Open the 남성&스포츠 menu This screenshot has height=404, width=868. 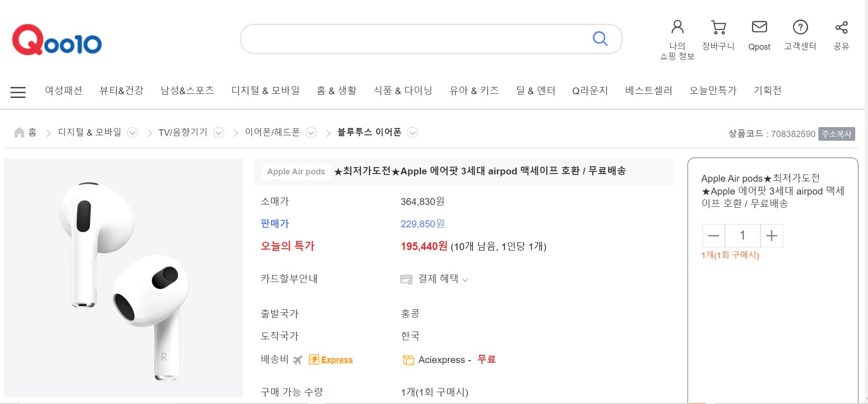point(187,91)
